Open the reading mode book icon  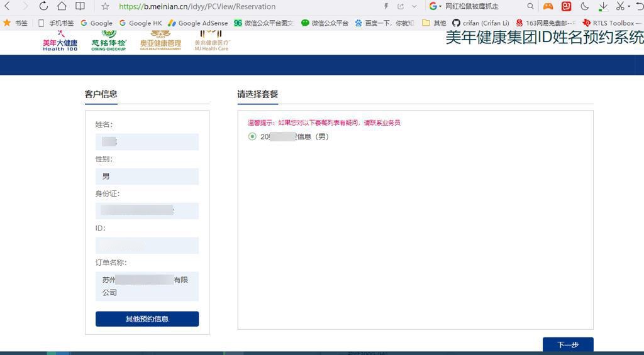[x=80, y=6]
